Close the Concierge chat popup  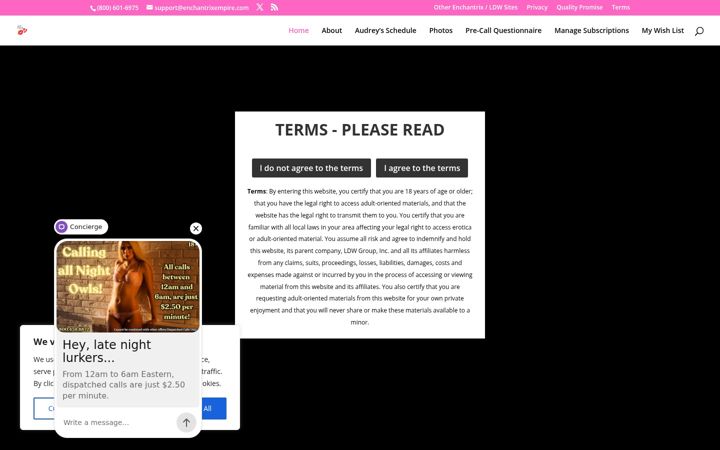pos(196,228)
